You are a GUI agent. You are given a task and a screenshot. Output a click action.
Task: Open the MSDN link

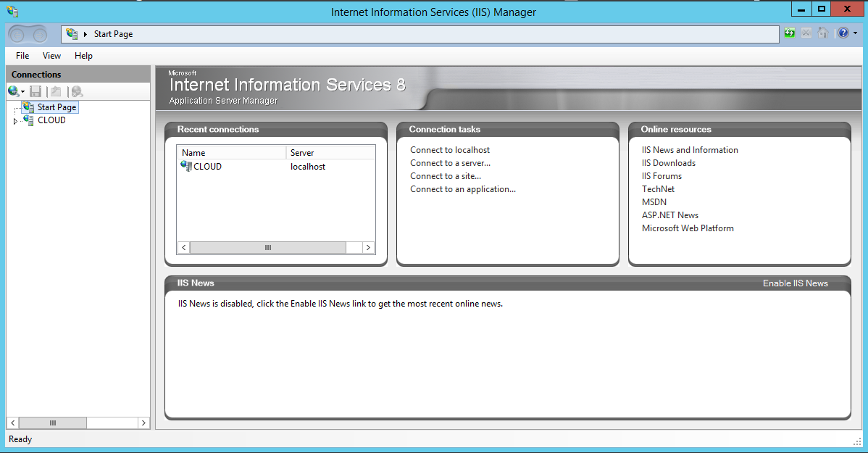[x=654, y=202]
